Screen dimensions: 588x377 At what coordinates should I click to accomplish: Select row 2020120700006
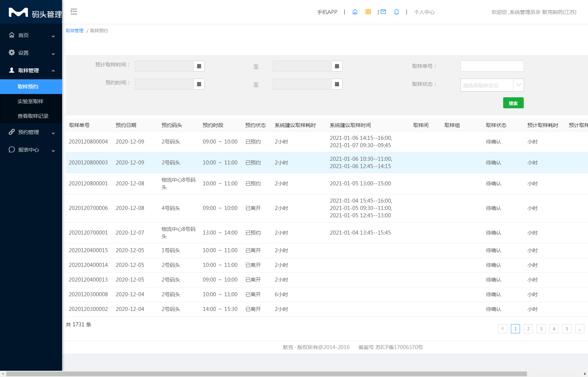pos(327,208)
